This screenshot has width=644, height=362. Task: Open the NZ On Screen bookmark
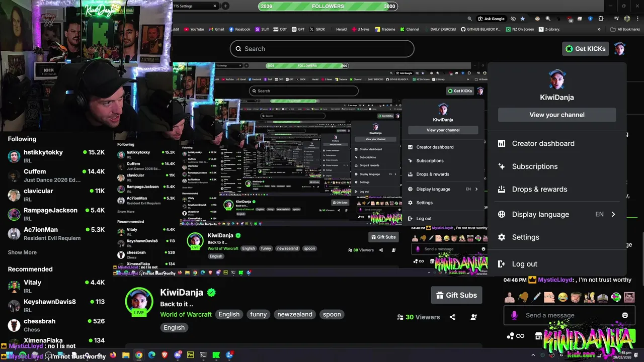tap(520, 29)
